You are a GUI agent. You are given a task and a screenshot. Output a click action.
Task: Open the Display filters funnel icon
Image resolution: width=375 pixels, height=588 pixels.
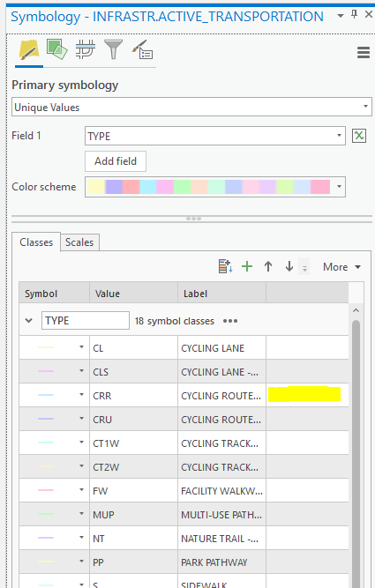pyautogui.click(x=113, y=49)
